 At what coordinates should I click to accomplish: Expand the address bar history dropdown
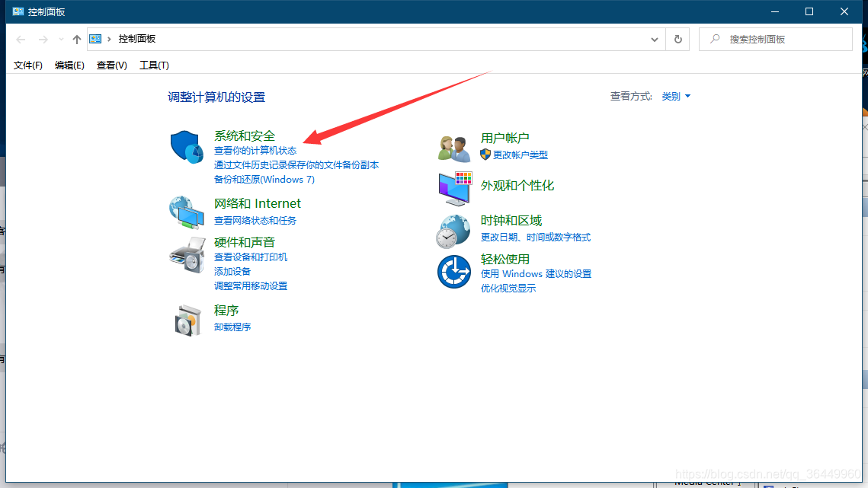[655, 40]
